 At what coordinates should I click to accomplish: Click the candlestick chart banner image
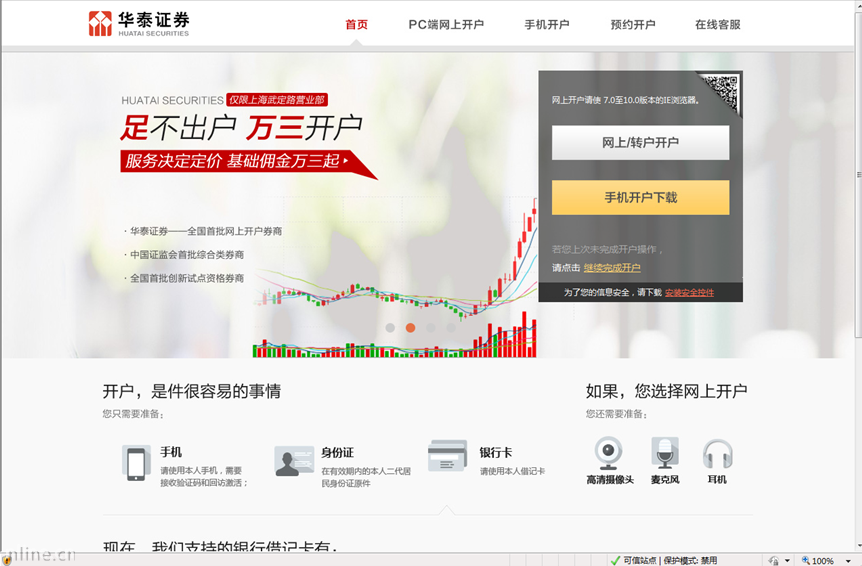click(395, 280)
